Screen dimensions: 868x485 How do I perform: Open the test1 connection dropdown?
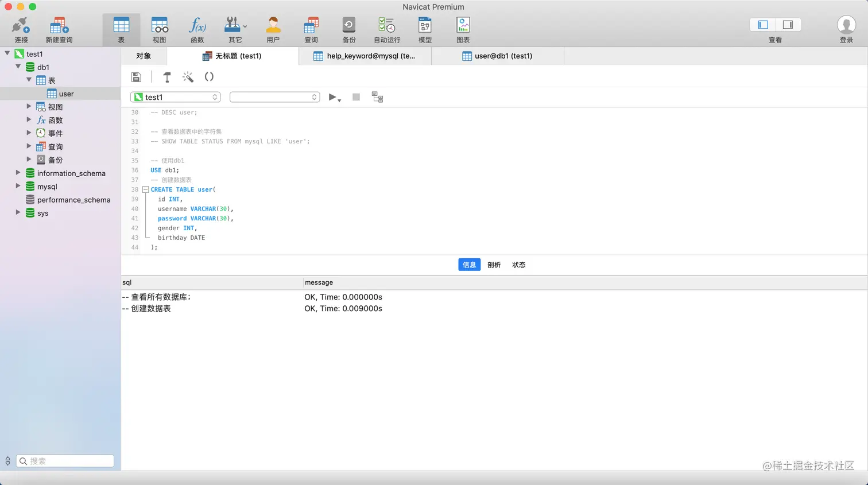(x=175, y=97)
